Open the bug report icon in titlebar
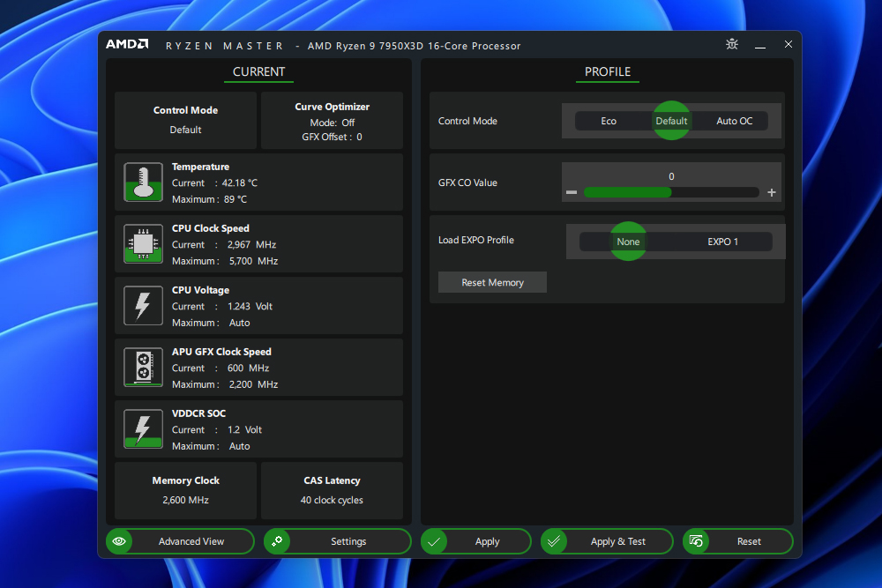The height and width of the screenshot is (588, 882). (x=732, y=44)
